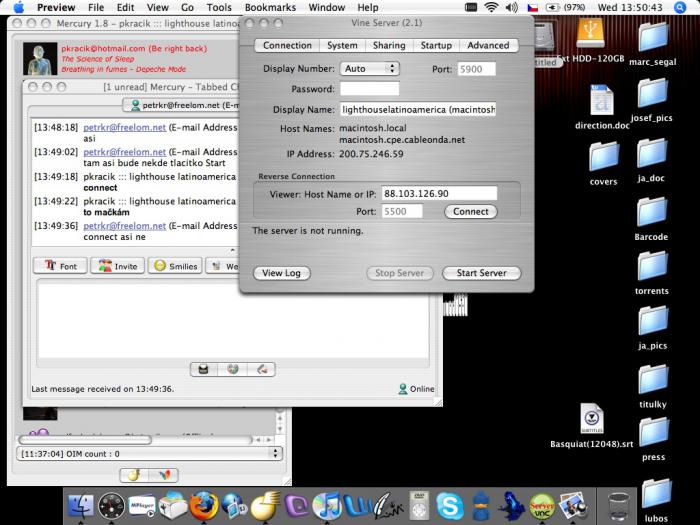
Task: Click the Invite button in chat window
Action: [118, 266]
